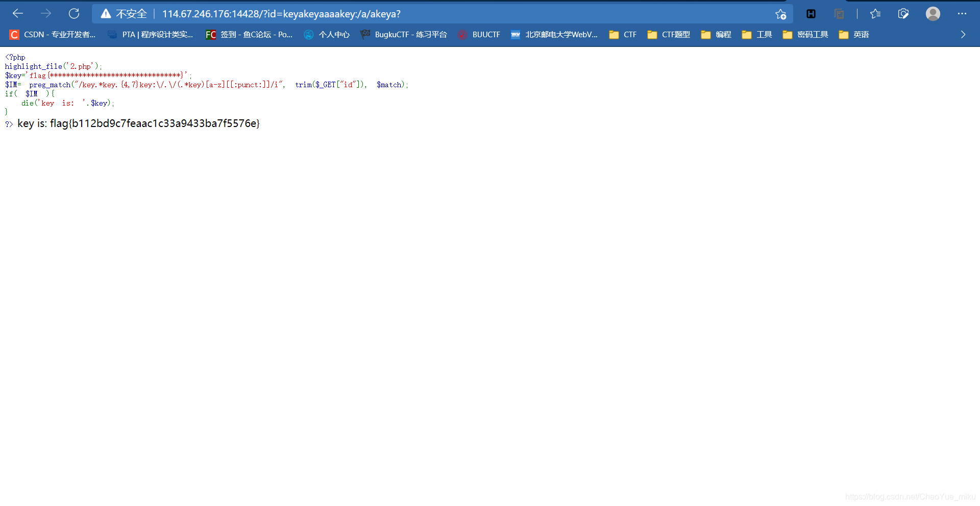The image size is (980, 506).
Task: Open the favorites list star icon
Action: pyautogui.click(x=875, y=14)
